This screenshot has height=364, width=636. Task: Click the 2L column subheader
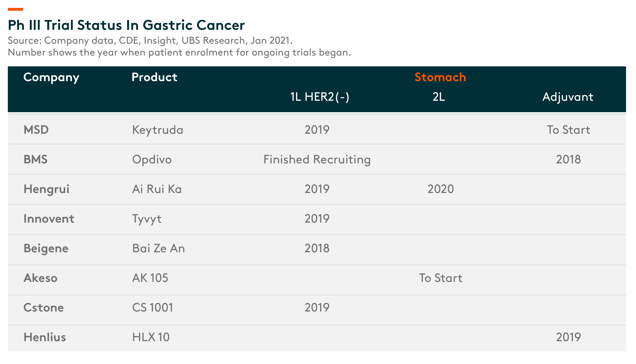tap(439, 97)
